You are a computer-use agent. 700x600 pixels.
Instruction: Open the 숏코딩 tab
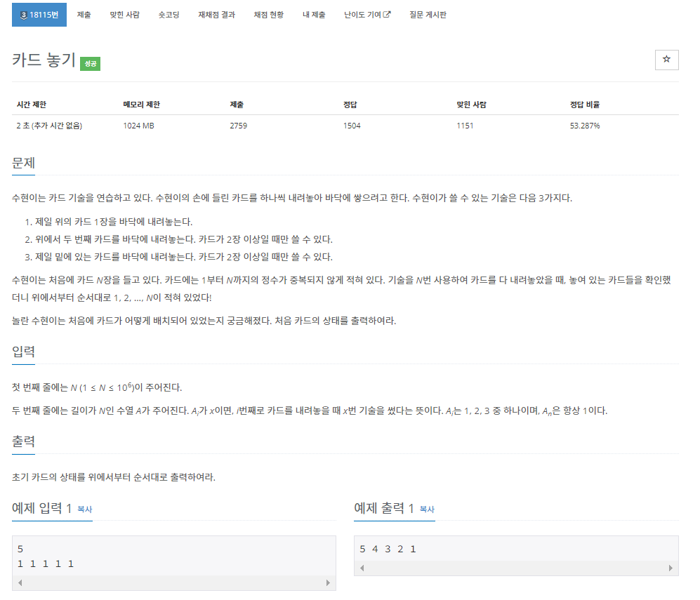tap(169, 15)
